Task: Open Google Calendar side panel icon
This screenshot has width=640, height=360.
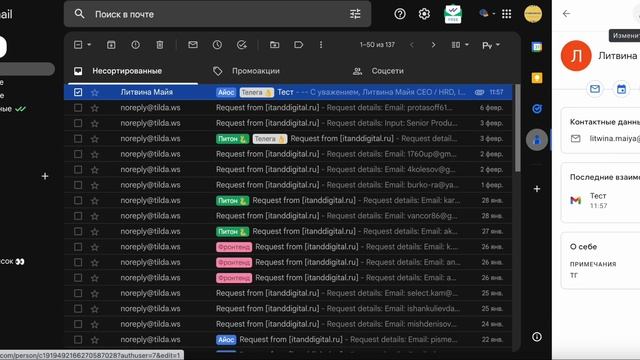Action: click(537, 47)
